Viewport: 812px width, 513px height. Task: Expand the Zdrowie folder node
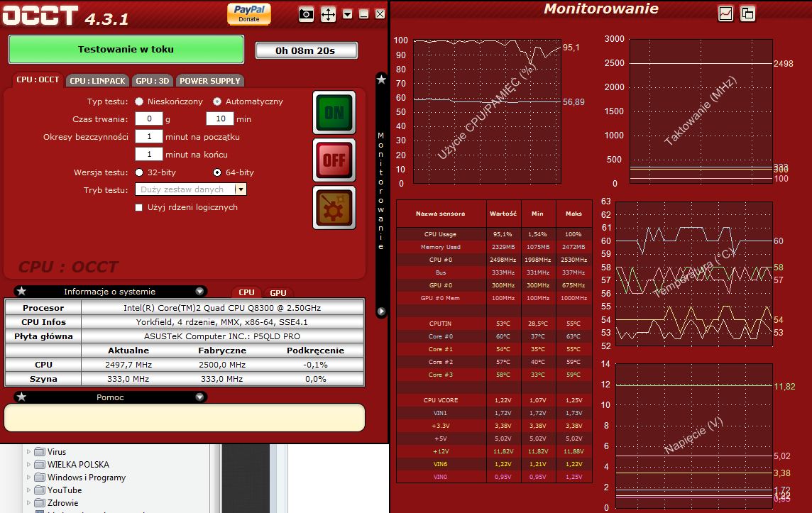[x=29, y=502]
